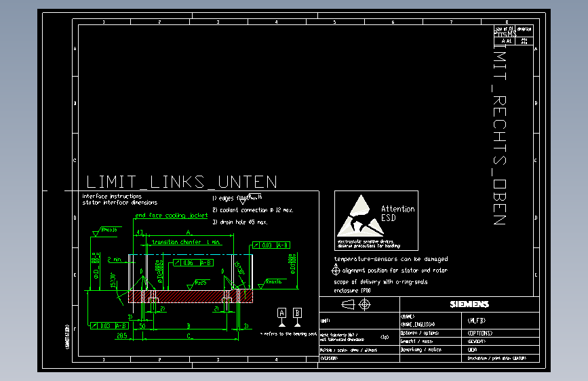Click the SIEMENS logo in title block
The image size is (588, 381).
(469, 304)
